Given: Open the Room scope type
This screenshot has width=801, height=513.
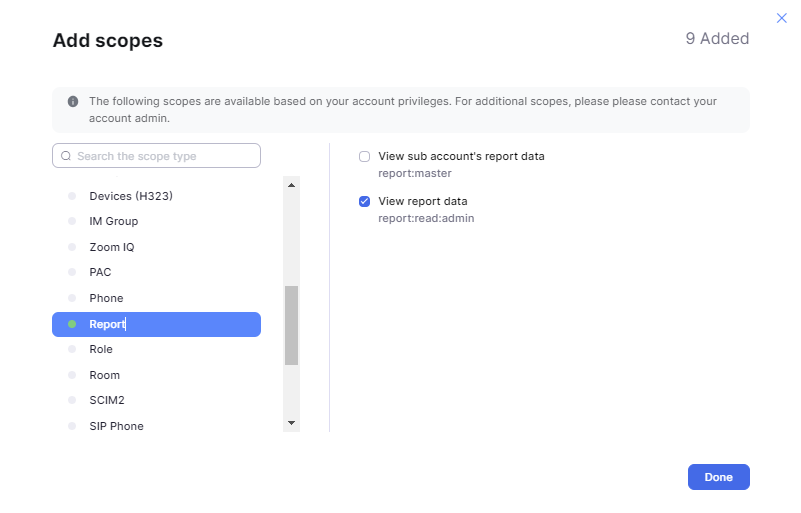Looking at the screenshot, I should [104, 375].
